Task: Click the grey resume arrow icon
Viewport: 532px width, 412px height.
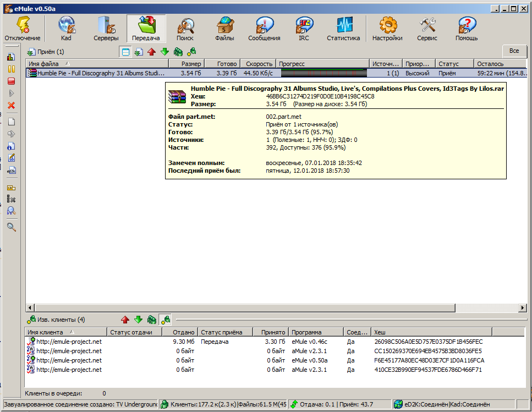Action: click(11, 94)
